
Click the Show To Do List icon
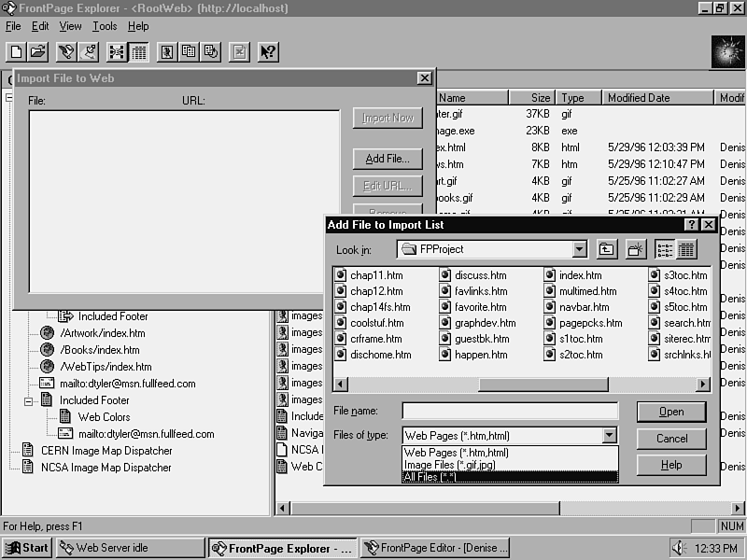188,52
